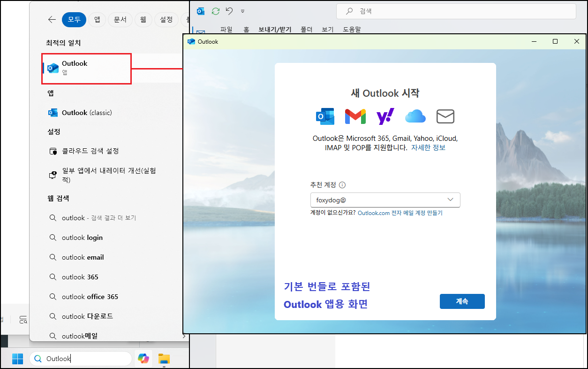The width and height of the screenshot is (588, 369).
Task: Click the 계속 button
Action: click(x=462, y=301)
